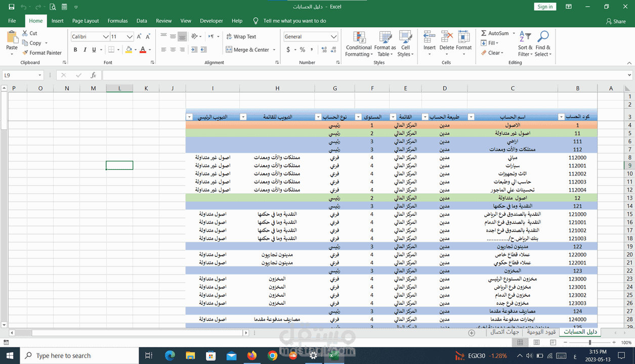Open Find & Select menu
Viewport: 635px width, 364px height.
pos(543,44)
